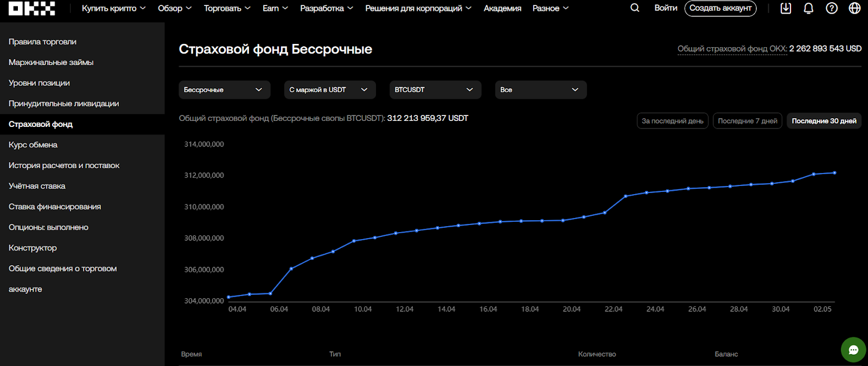Click the 04.04 chart data point
The height and width of the screenshot is (366, 868).
228,297
